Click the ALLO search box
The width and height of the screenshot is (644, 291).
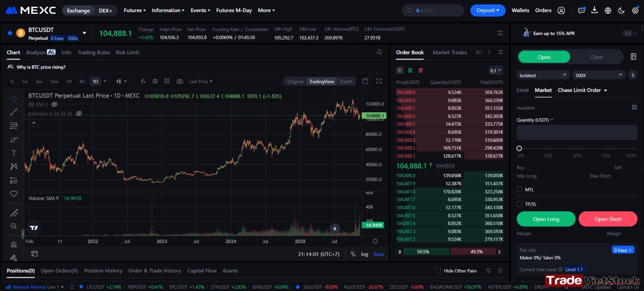point(433,10)
